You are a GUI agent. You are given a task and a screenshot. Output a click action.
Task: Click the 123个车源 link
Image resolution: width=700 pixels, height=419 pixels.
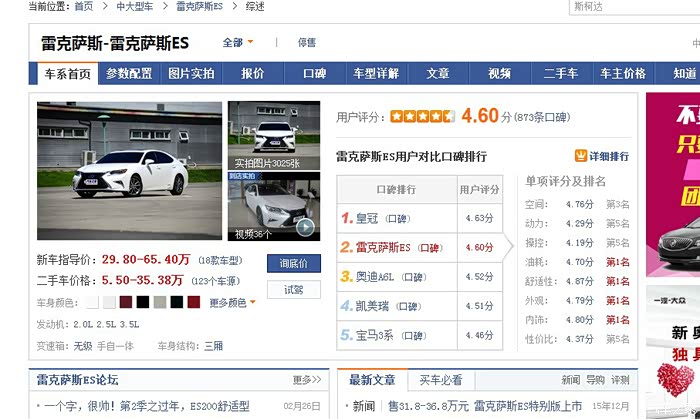(216, 281)
